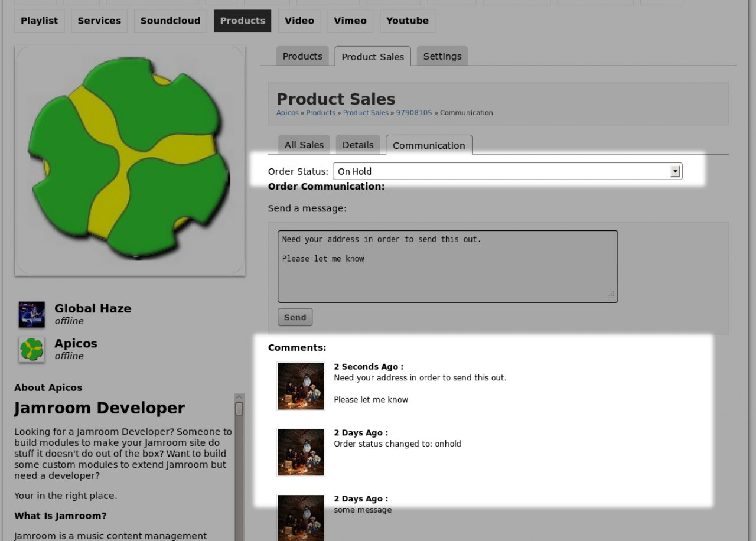Select the Product Sales sub-tab

373,57
